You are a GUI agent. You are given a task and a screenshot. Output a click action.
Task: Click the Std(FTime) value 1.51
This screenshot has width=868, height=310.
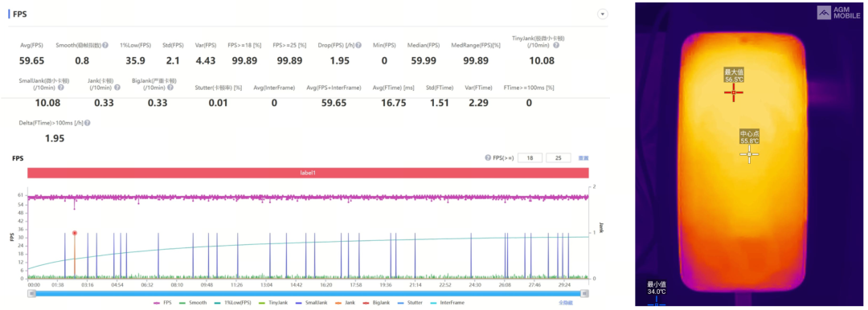tap(440, 103)
